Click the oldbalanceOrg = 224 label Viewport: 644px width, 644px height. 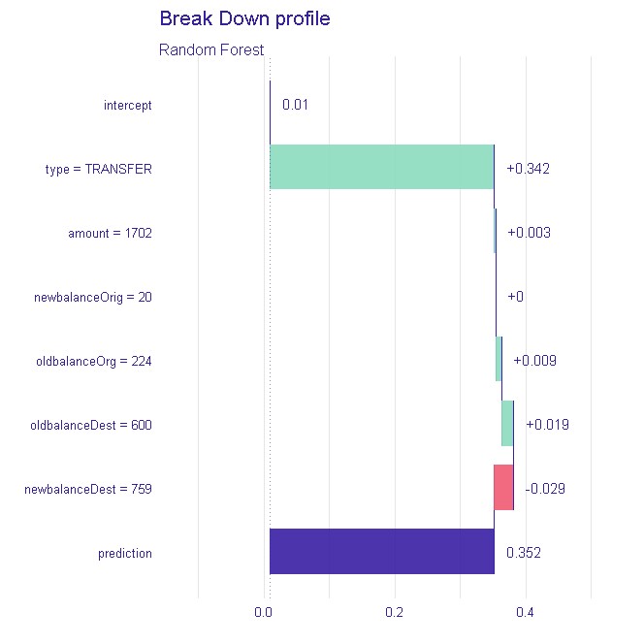click(94, 361)
